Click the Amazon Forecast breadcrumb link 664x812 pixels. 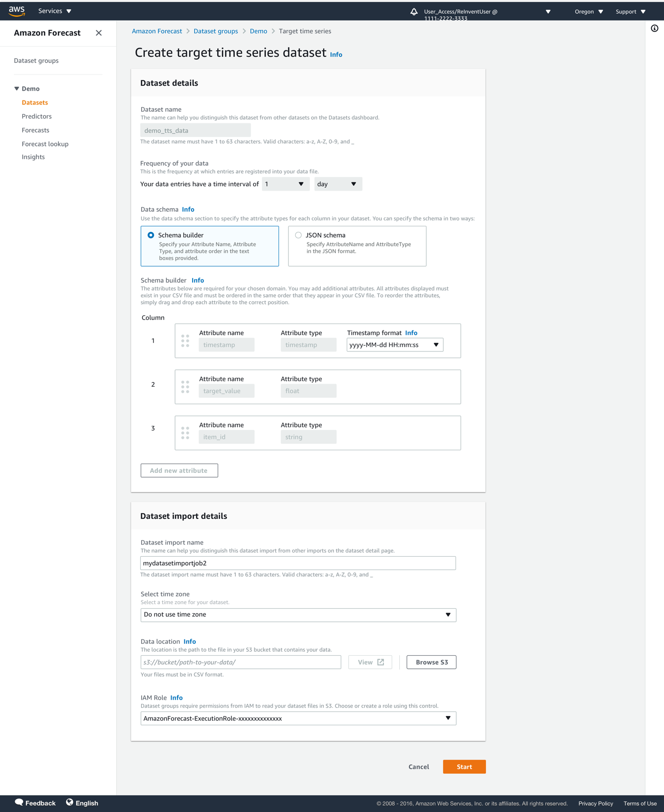[x=157, y=31]
